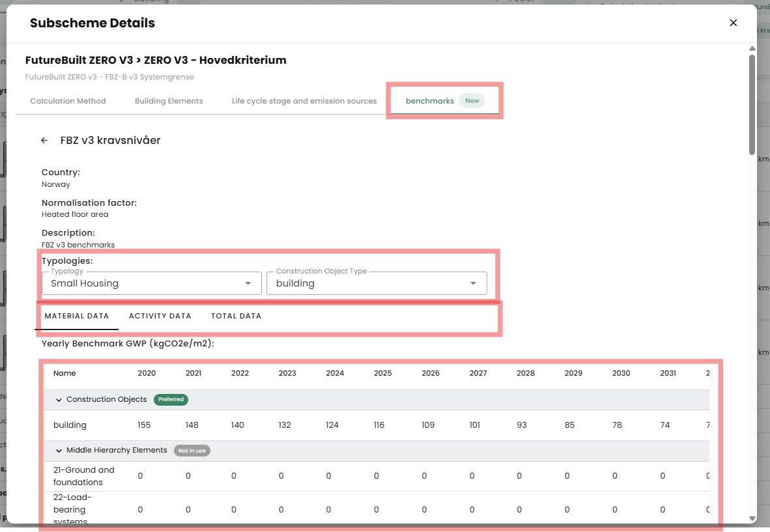Open the Typology dropdown arrow
The image size is (770, 532).
[248, 283]
